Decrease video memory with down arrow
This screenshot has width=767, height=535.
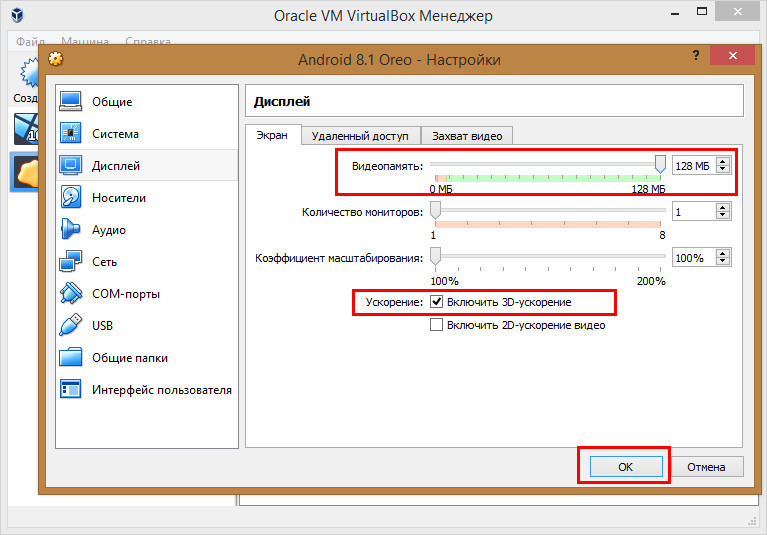(722, 169)
